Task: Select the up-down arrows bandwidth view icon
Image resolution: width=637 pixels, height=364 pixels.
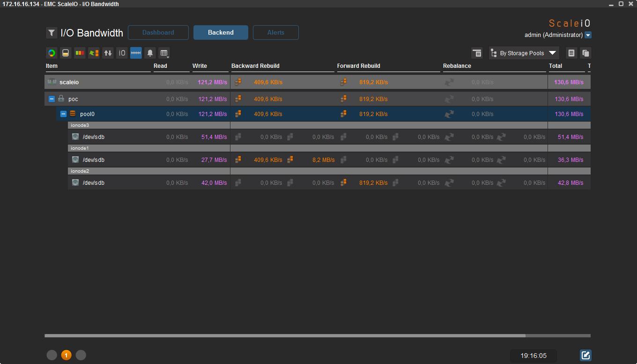Action: [108, 53]
